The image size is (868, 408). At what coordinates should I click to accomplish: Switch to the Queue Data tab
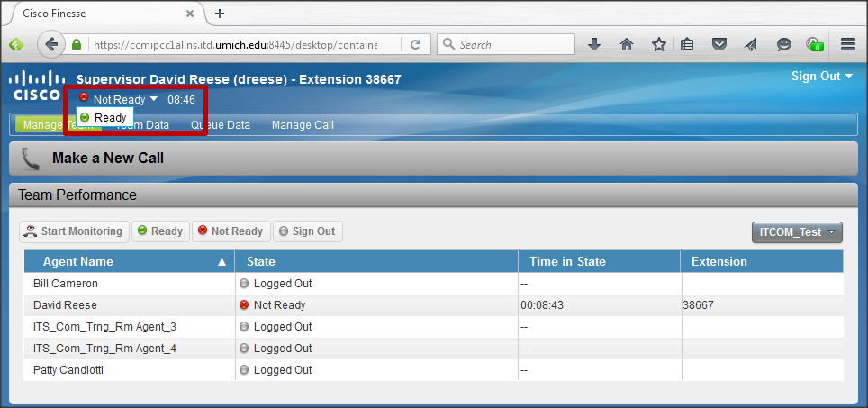click(221, 125)
